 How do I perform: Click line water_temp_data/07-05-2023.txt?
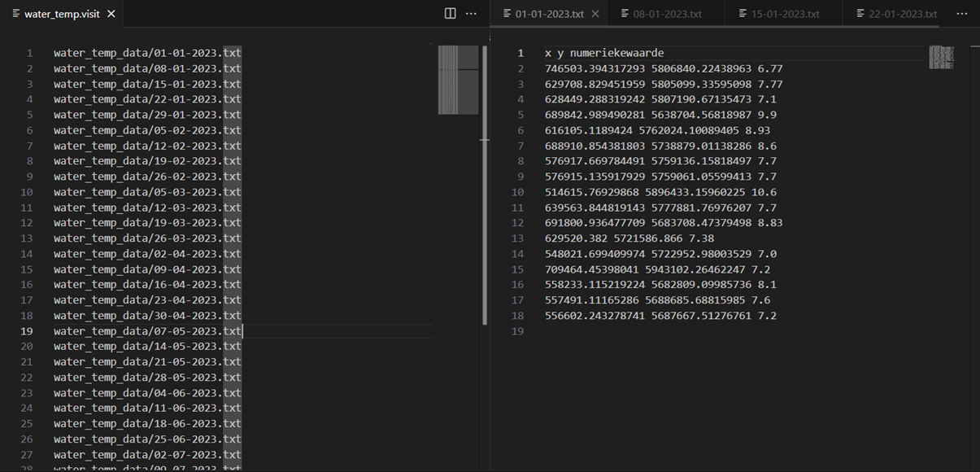(147, 331)
